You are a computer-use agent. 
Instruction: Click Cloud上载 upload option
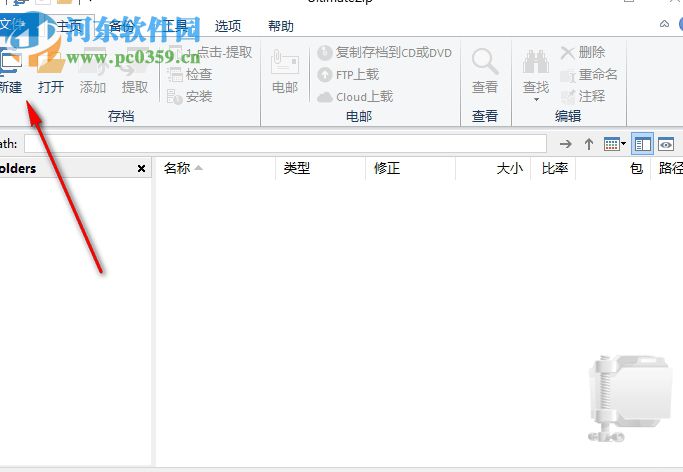tap(355, 97)
